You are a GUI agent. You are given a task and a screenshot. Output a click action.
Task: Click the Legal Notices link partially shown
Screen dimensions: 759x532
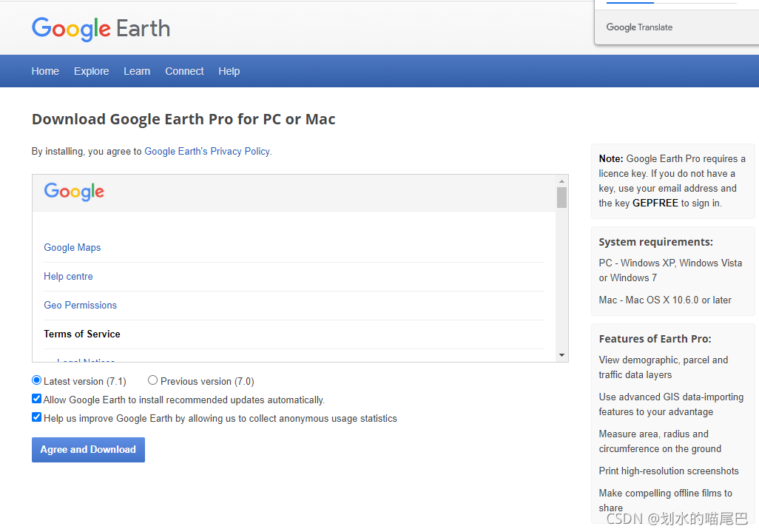[x=86, y=360]
